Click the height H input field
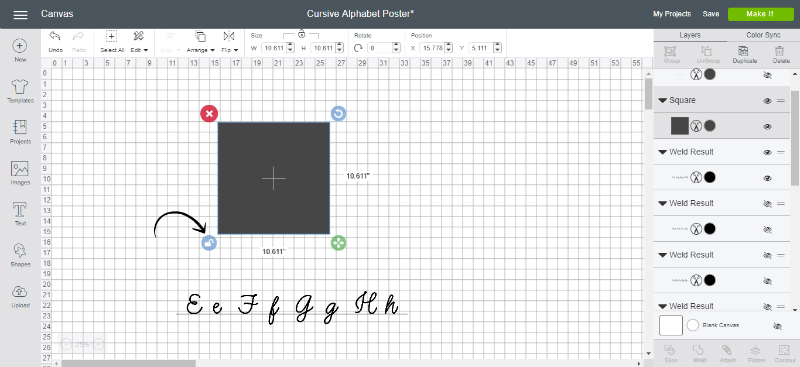Screen dimensions: 800x367 322,48
